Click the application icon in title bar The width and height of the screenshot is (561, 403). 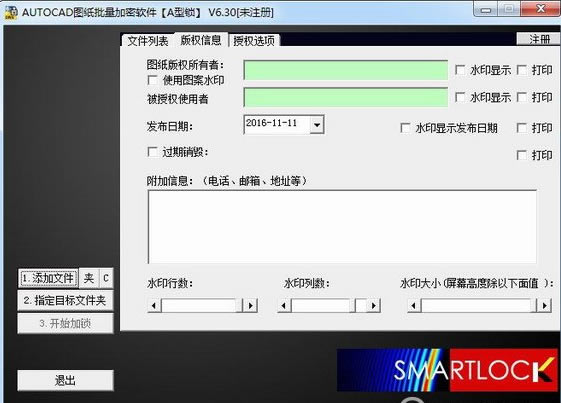click(11, 12)
